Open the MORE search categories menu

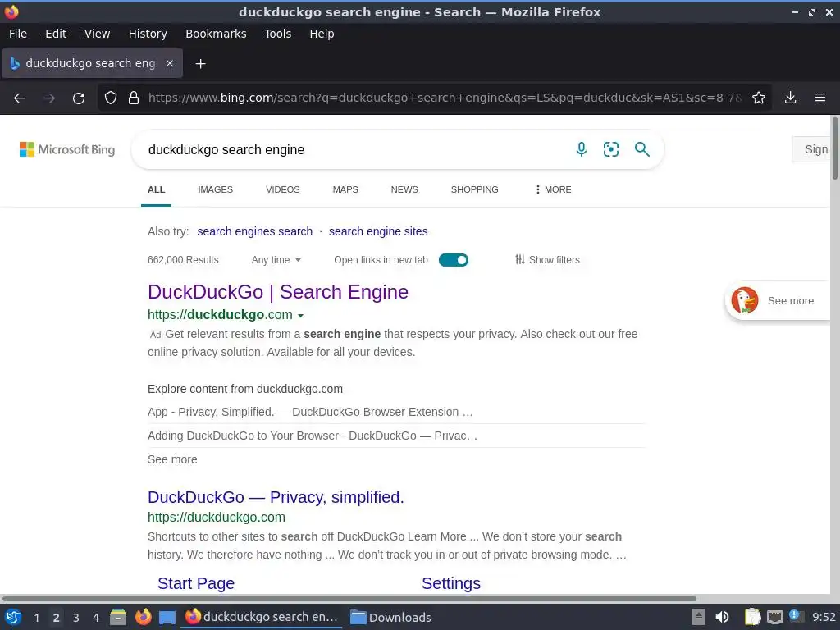(x=554, y=189)
